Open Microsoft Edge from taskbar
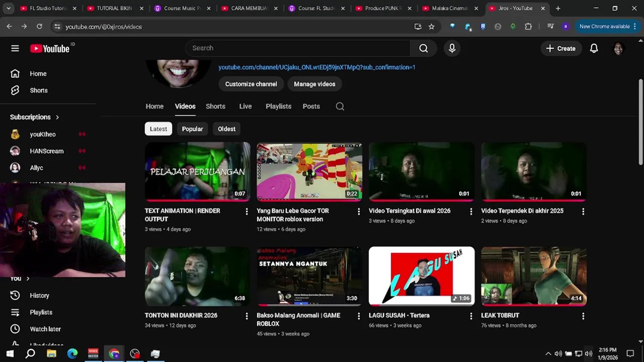 pos(72,353)
